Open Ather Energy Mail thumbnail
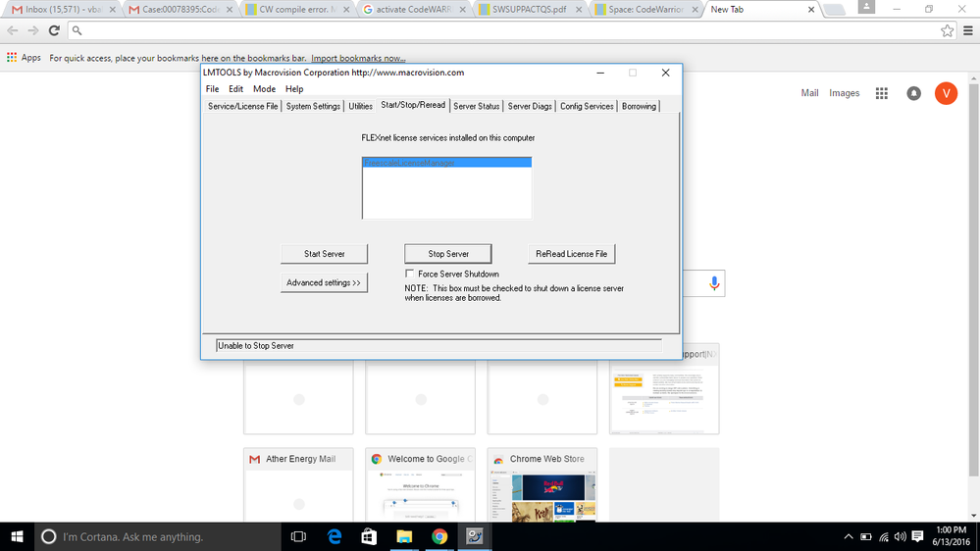980x551 pixels. 298,484
